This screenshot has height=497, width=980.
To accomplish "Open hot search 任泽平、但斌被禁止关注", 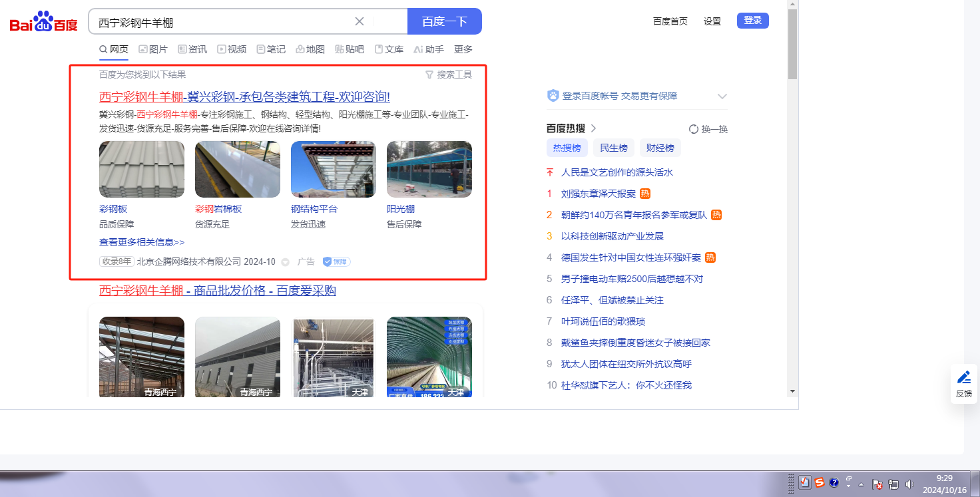I will click(x=612, y=300).
